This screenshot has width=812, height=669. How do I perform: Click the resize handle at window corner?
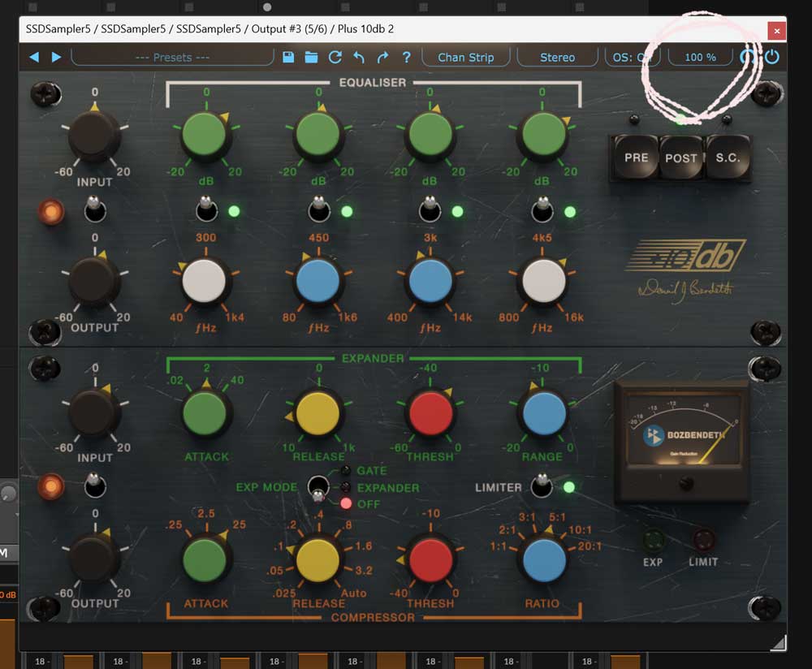click(777, 643)
